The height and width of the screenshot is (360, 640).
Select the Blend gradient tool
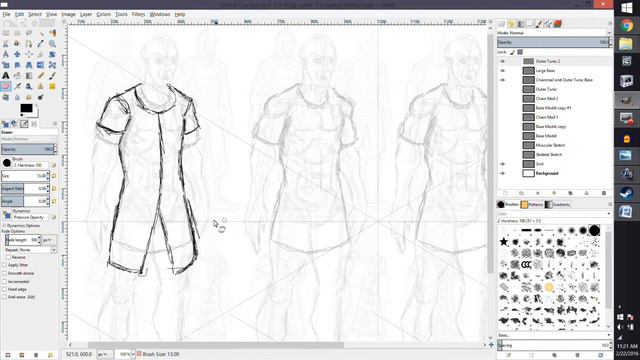[29, 76]
